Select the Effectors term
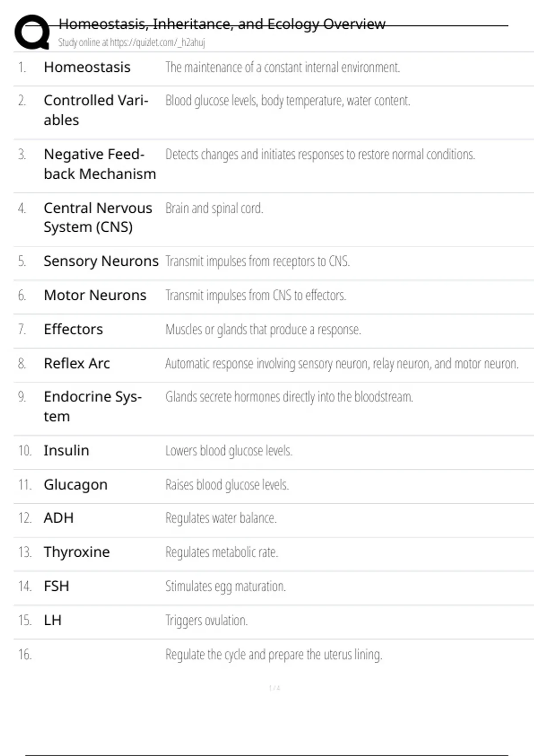 pos(73,330)
